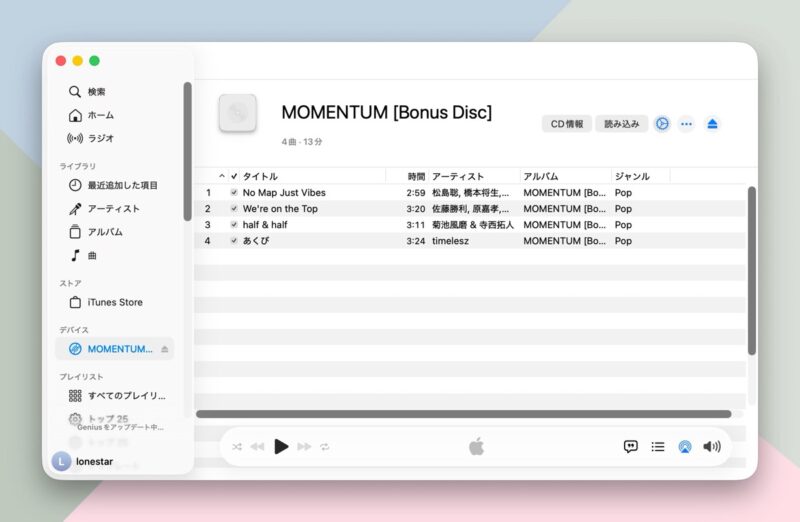Click duration 3:20 of track 2
Screen dimensions: 800x522
tap(416, 209)
